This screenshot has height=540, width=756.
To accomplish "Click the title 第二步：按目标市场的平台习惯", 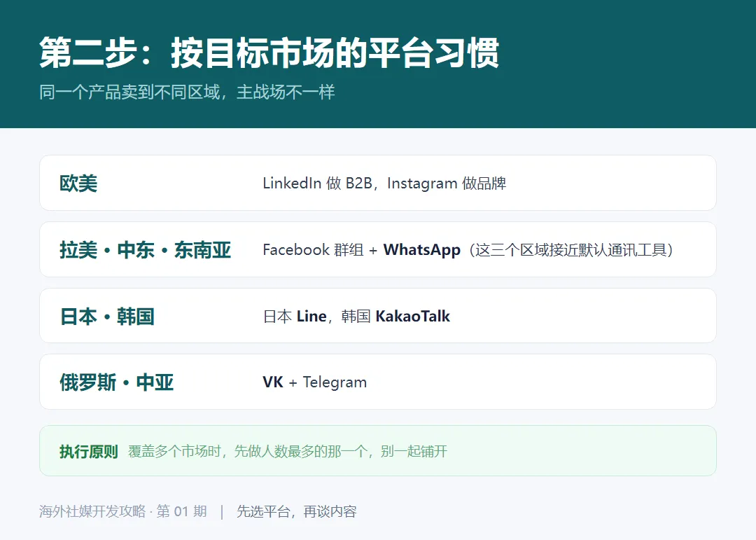I will [x=269, y=53].
